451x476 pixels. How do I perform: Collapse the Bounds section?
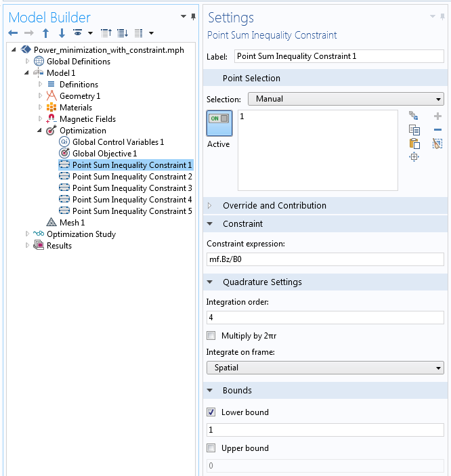[x=209, y=390]
